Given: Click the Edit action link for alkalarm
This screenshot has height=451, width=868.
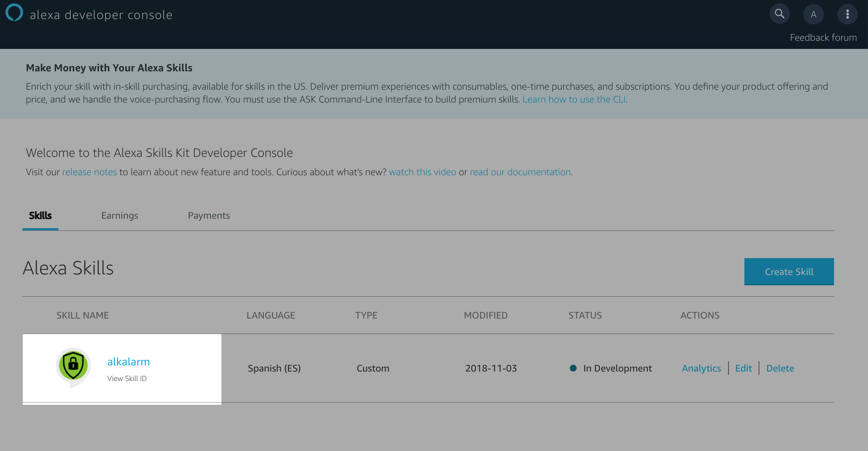Looking at the screenshot, I should (744, 368).
